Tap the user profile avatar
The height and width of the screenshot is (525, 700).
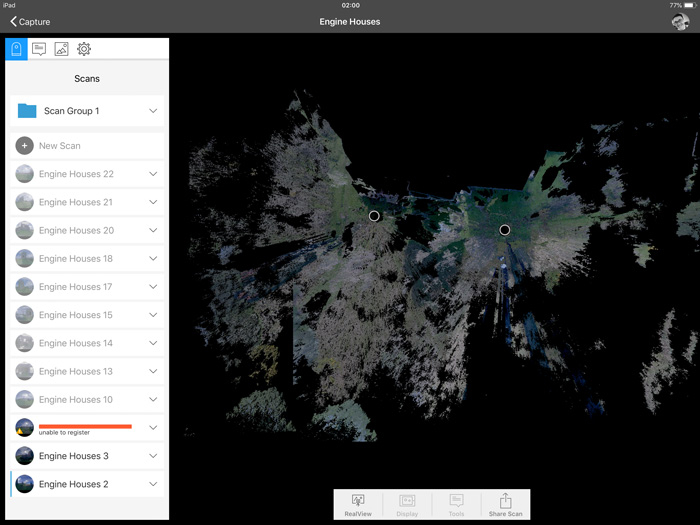click(679, 21)
